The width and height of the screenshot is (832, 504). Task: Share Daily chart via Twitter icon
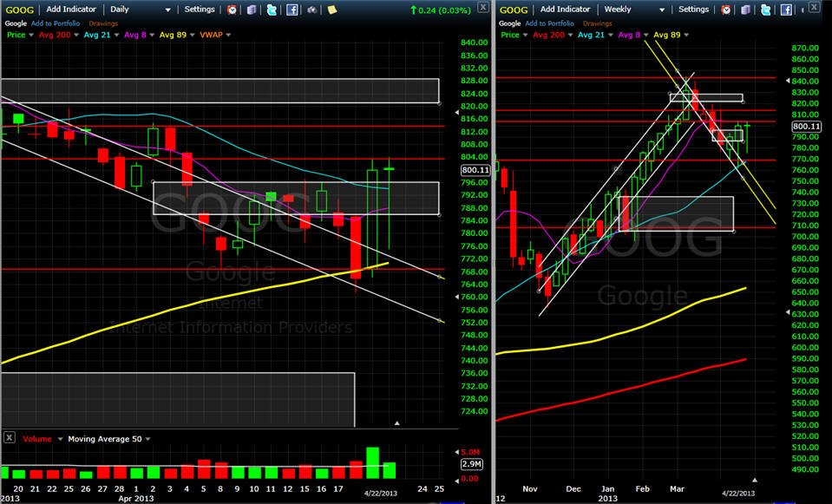pos(272,10)
